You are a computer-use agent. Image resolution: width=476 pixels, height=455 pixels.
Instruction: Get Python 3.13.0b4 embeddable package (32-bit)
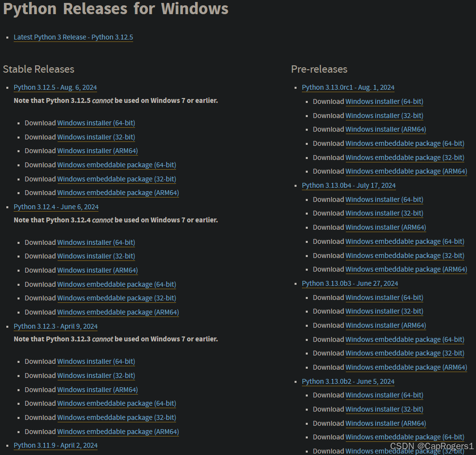[405, 256]
